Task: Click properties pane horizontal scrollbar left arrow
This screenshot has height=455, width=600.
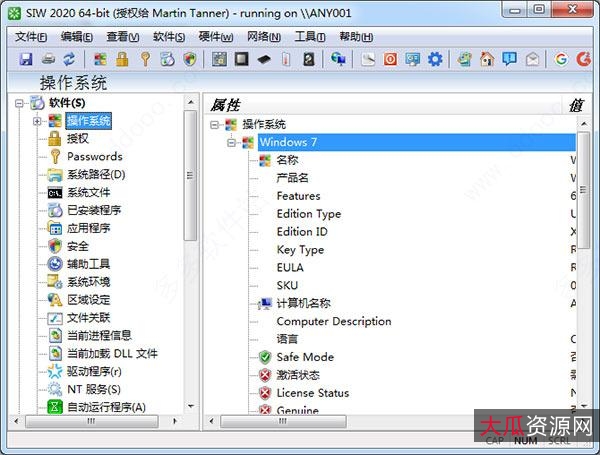Action: click(212, 421)
